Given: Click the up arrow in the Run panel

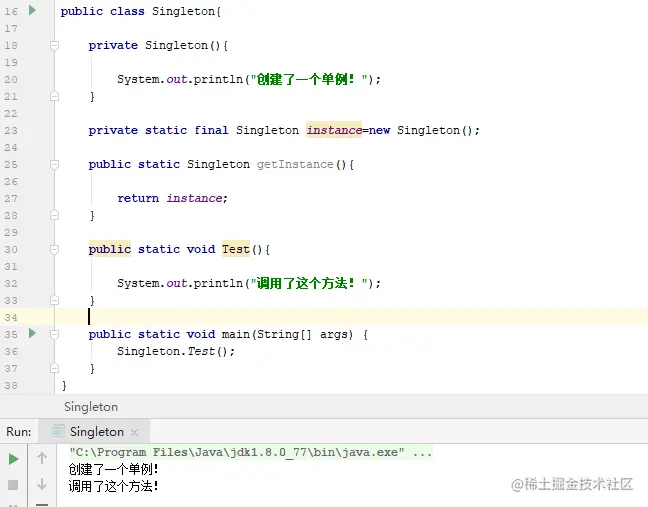Looking at the screenshot, I should coord(42,458).
